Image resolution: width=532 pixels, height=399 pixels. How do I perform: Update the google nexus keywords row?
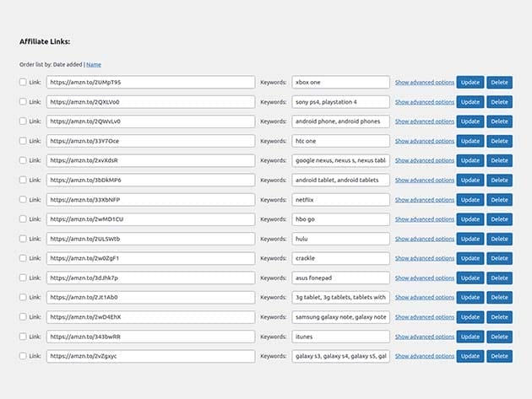tap(470, 160)
